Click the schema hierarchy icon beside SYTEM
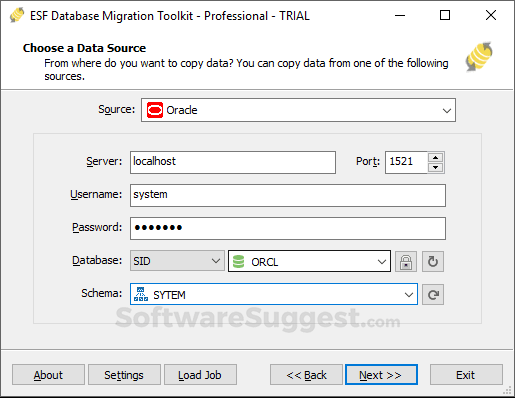 point(141,294)
